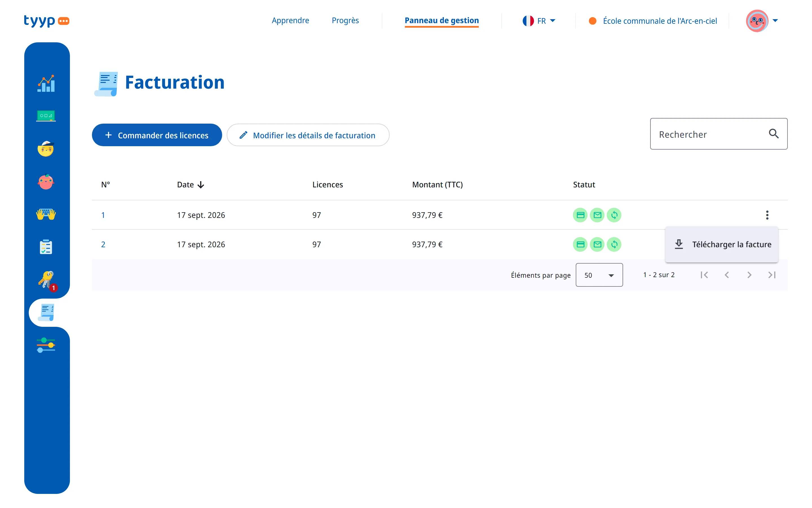Click the search magnifier icon
Screen dimensions: 812x508
(773, 134)
